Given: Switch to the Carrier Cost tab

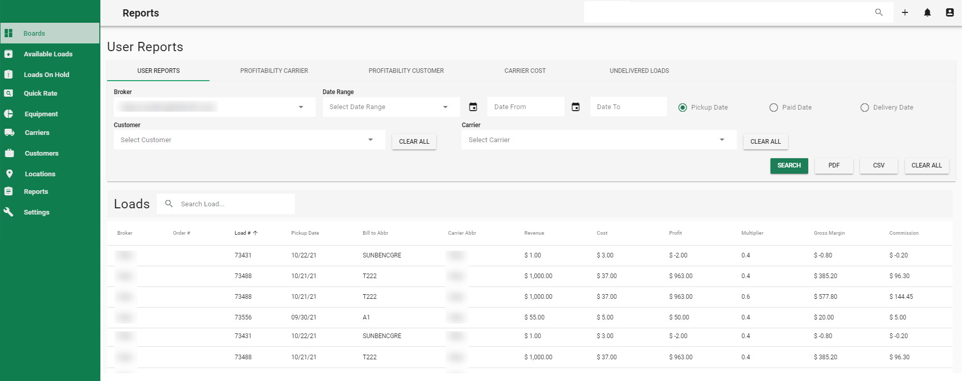Looking at the screenshot, I should pyautogui.click(x=525, y=71).
